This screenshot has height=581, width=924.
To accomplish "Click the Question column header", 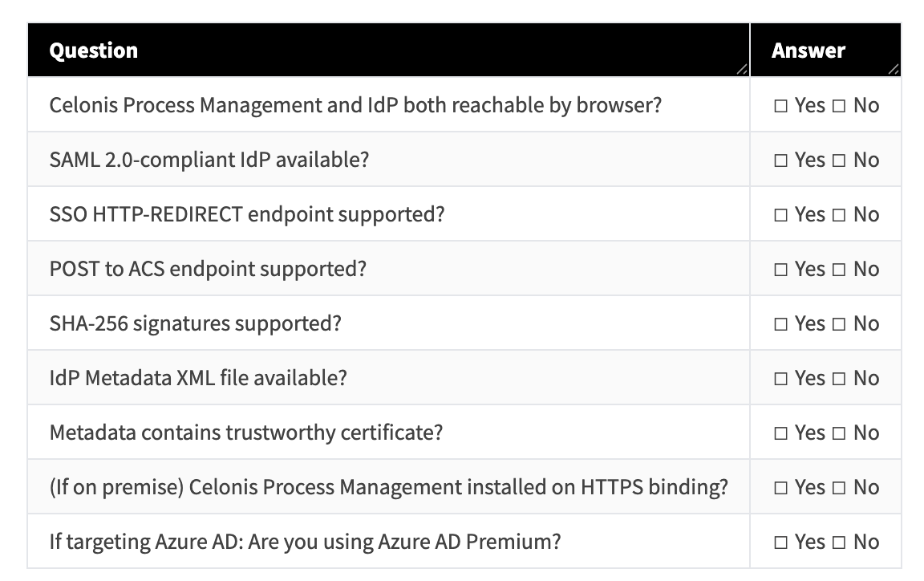I will [x=94, y=51].
